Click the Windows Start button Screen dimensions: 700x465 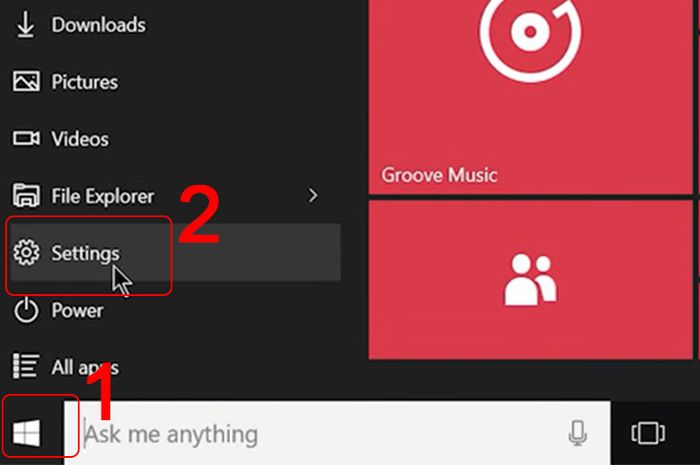[27, 433]
